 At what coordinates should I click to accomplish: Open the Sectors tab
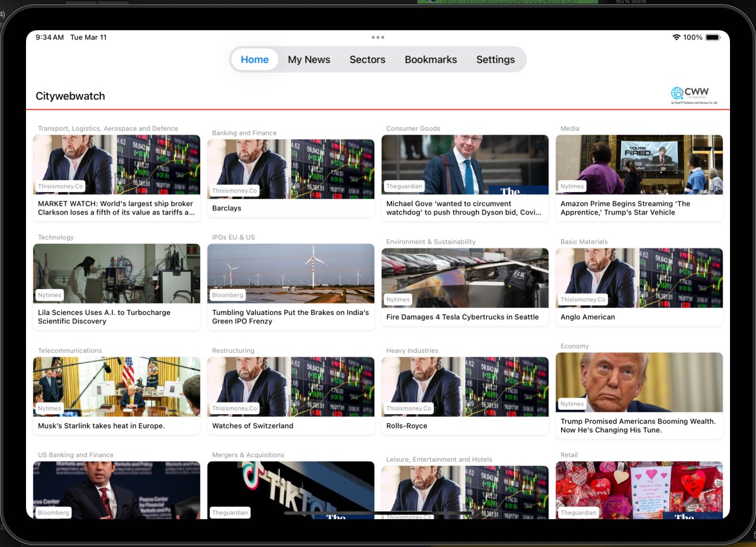tap(367, 59)
